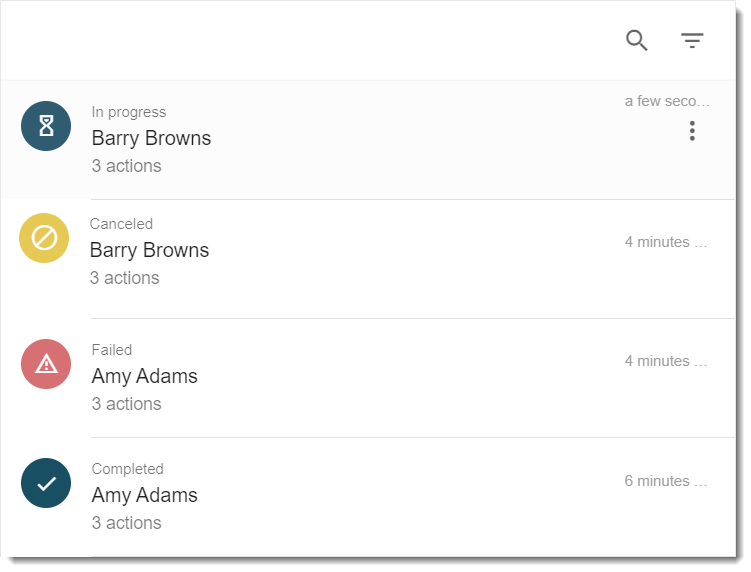Click the 'In progress' status label
The width and height of the screenshot is (751, 572).
129,112
